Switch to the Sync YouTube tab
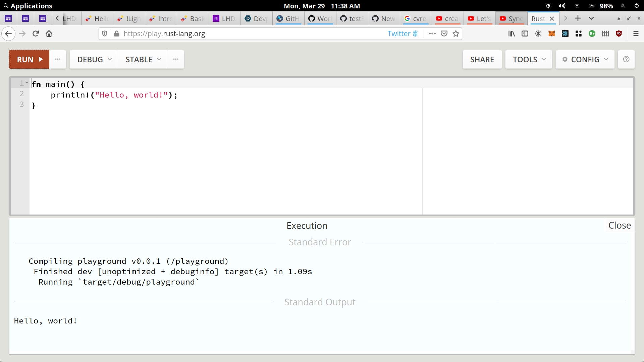 click(x=511, y=19)
